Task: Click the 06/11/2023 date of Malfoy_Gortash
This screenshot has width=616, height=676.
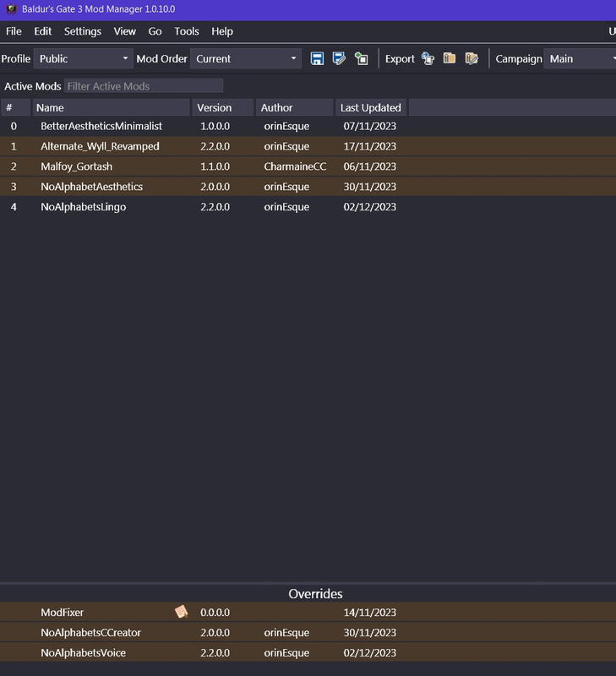Action: pyautogui.click(x=369, y=166)
